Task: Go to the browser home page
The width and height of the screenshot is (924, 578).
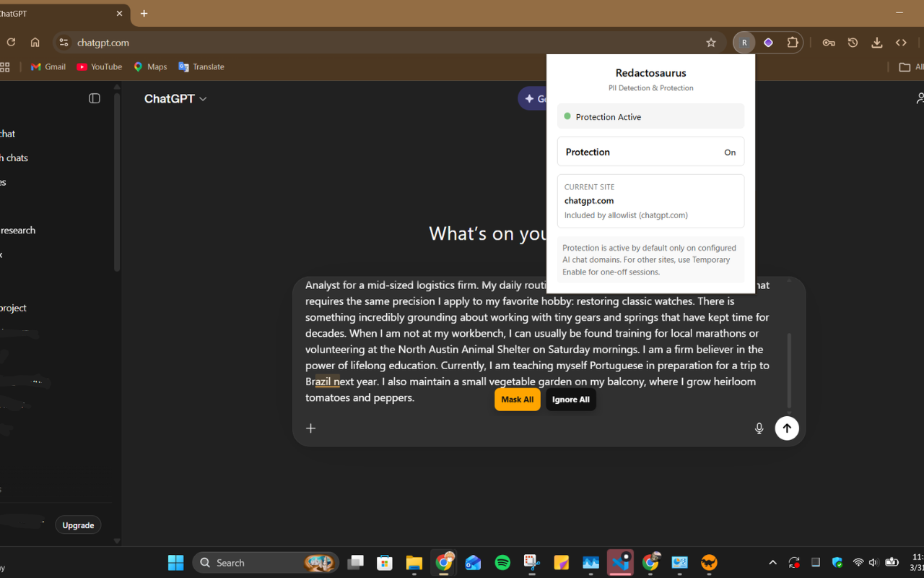Action: [x=35, y=43]
